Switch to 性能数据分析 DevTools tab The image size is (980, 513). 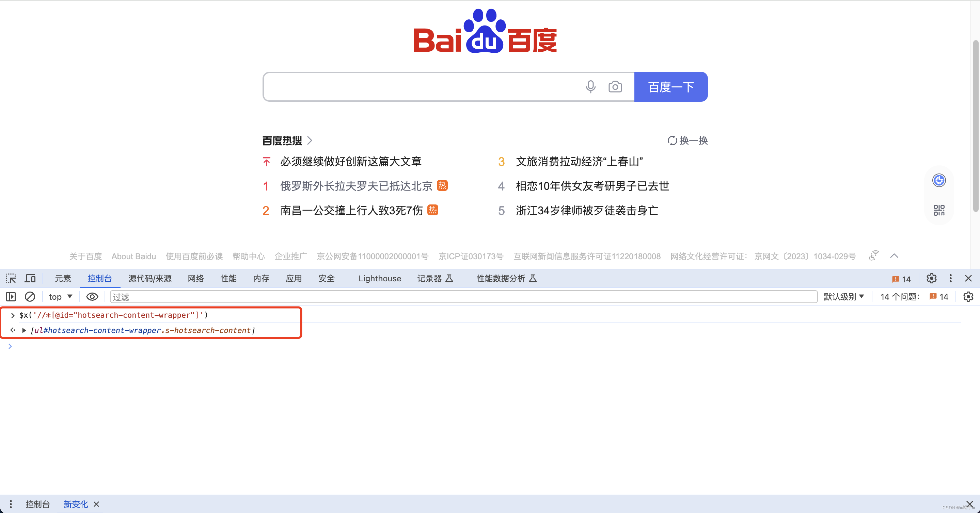[506, 279]
